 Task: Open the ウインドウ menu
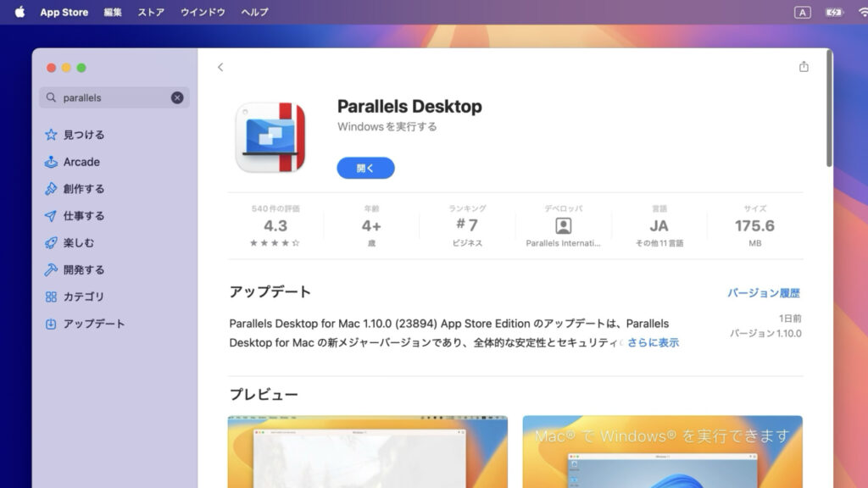[203, 12]
